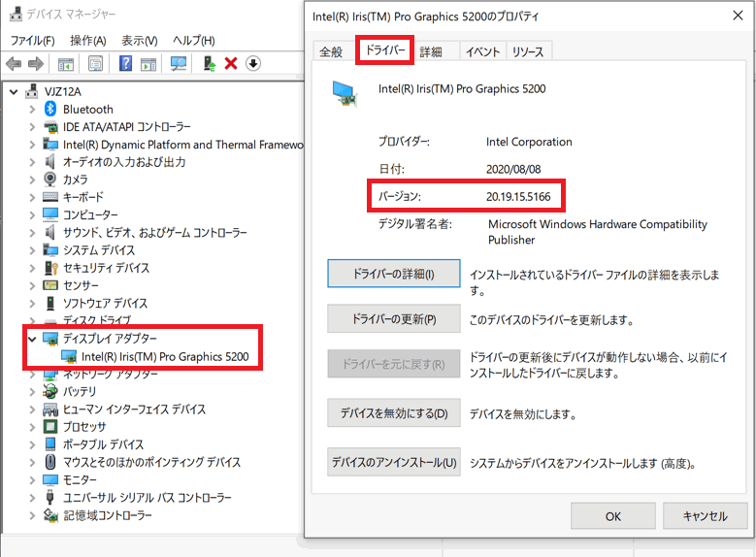756x557 pixels.
Task: Click the scan for hardware changes monitor icon
Action: pyautogui.click(x=179, y=64)
